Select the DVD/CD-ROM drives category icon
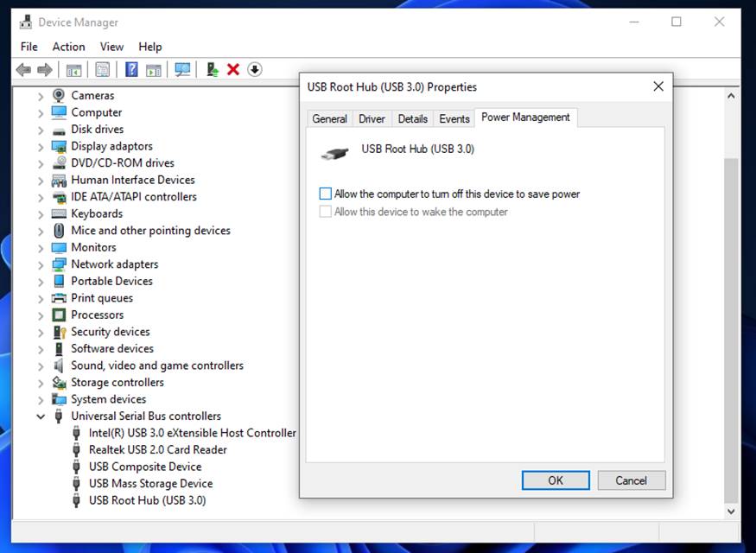This screenshot has width=756, height=553. pos(59,163)
